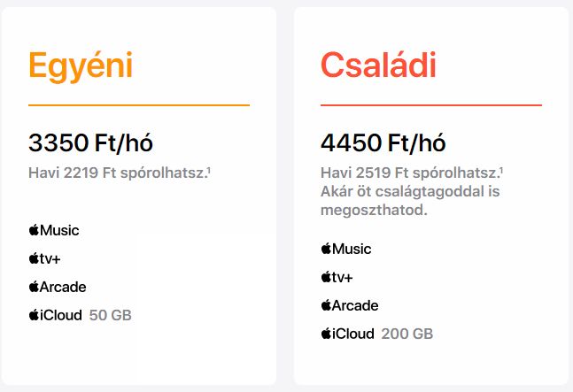Select the Apple TV+ logo under Családi
The width and height of the screenshot is (573, 392).
point(337,277)
